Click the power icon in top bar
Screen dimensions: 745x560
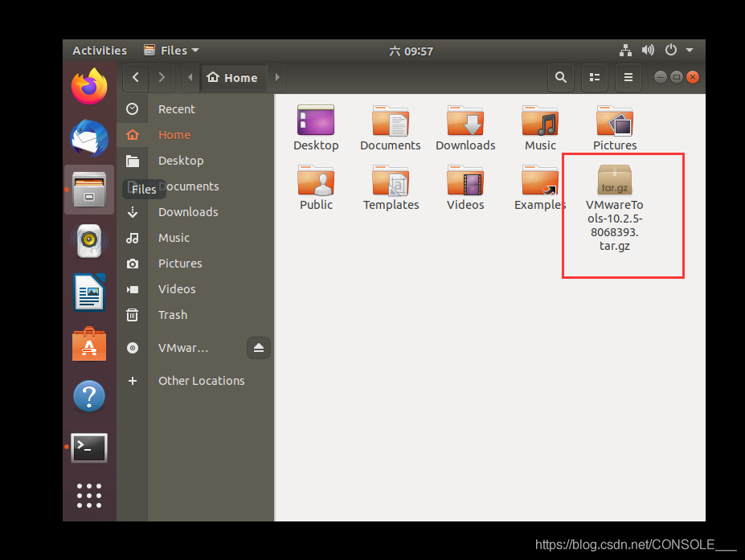pyautogui.click(x=671, y=50)
